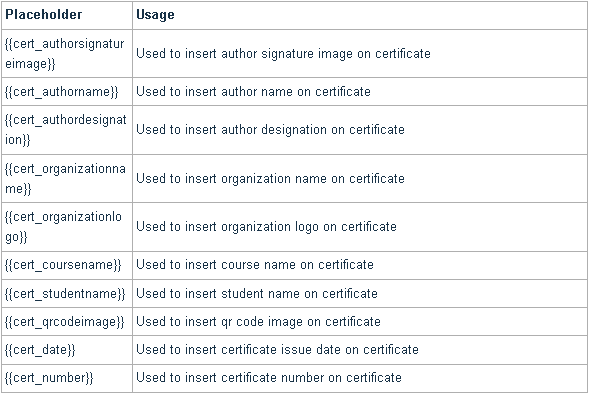The image size is (590, 395).
Task: Click the author signature image usage description
Action: [x=283, y=53]
